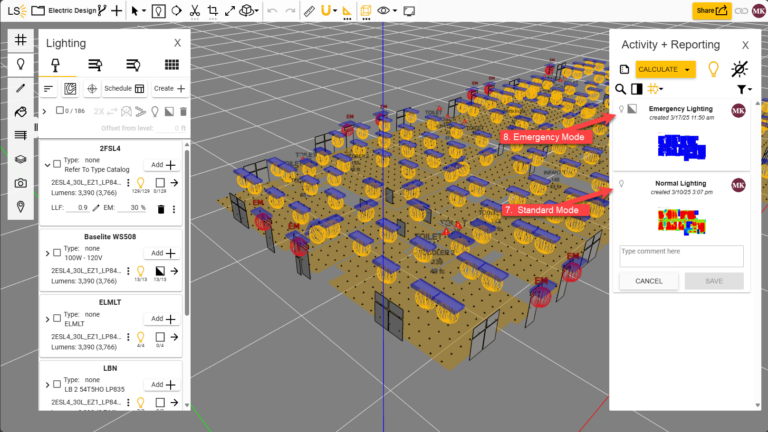This screenshot has width=768, height=432.
Task: Select the crop tool
Action: tap(213, 10)
